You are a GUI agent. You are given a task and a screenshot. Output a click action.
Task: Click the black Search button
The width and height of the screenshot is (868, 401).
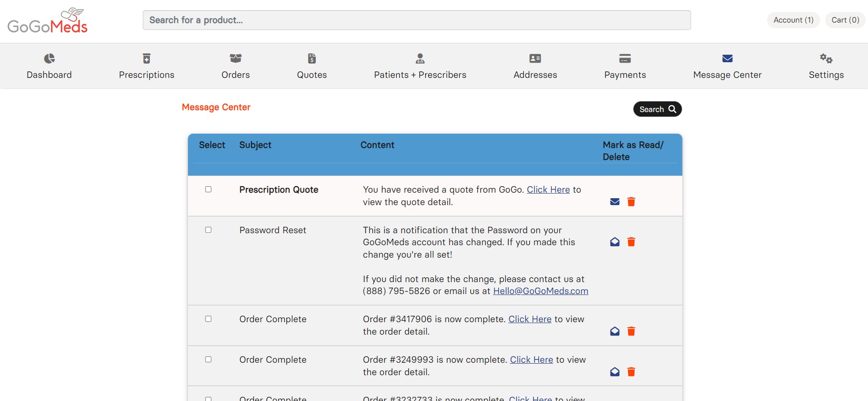tap(657, 109)
